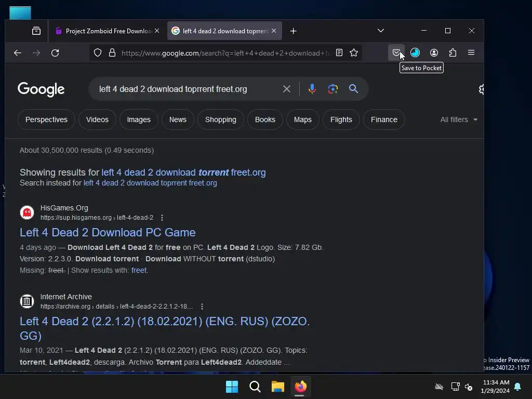Start voice search with microphone

[x=312, y=89]
